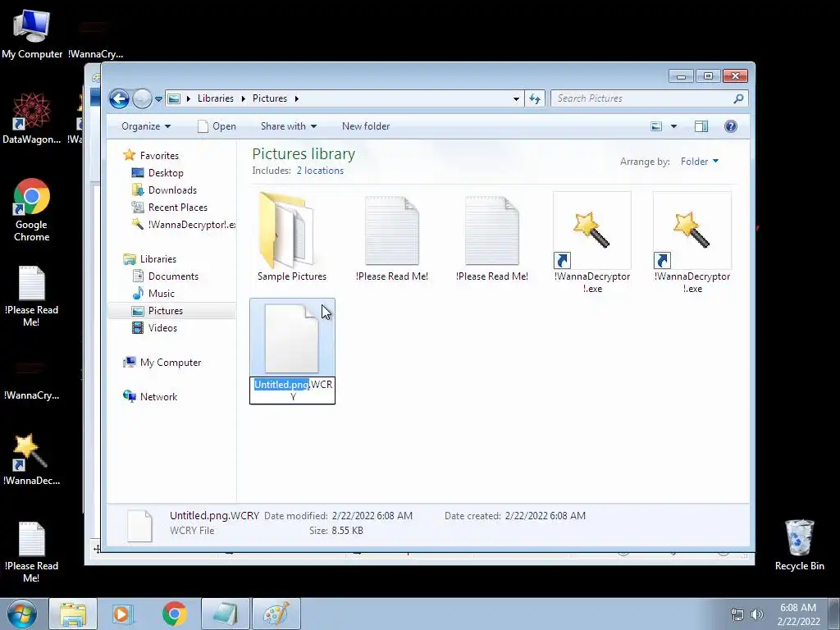This screenshot has height=630, width=840.
Task: Click the Size 8.55 KB value
Action: (x=347, y=531)
